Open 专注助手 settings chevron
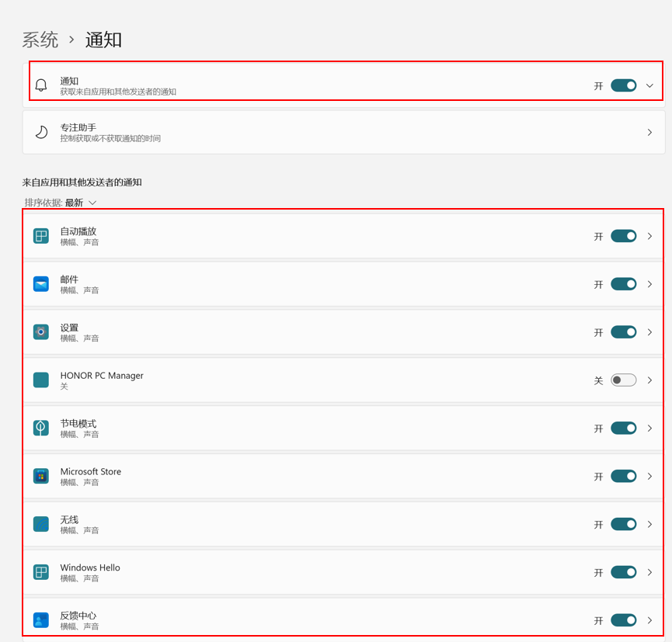 [x=649, y=133]
